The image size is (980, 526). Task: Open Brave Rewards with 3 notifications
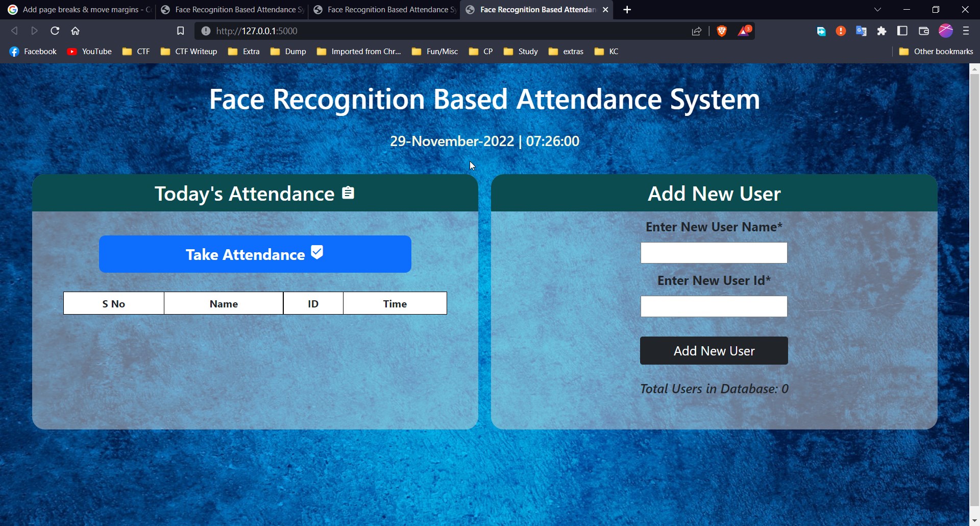(744, 31)
